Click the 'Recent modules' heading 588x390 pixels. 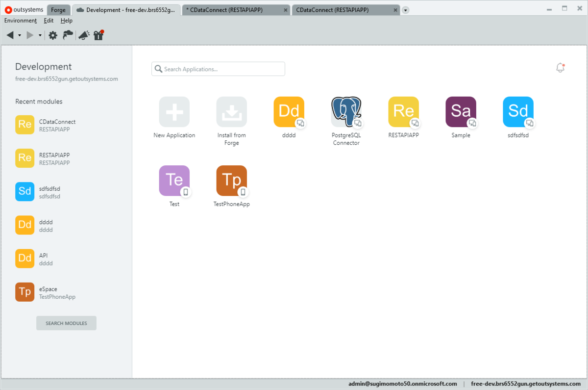coord(39,102)
